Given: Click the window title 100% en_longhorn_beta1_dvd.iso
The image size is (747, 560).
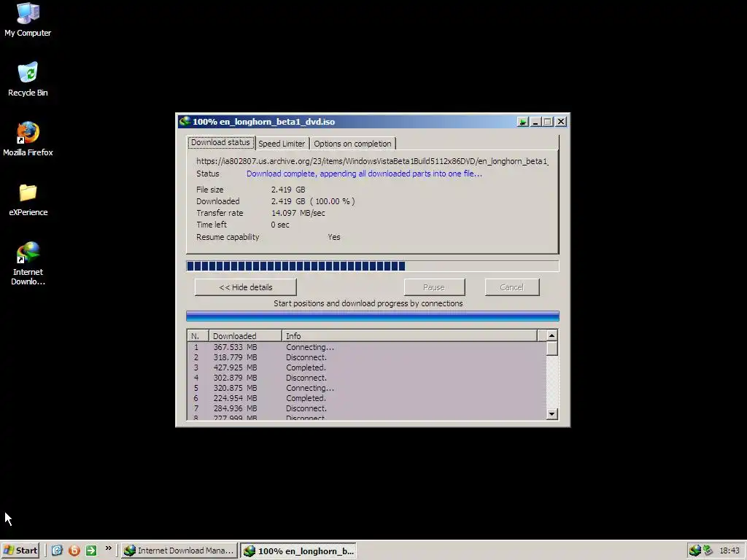Looking at the screenshot, I should pos(263,122).
